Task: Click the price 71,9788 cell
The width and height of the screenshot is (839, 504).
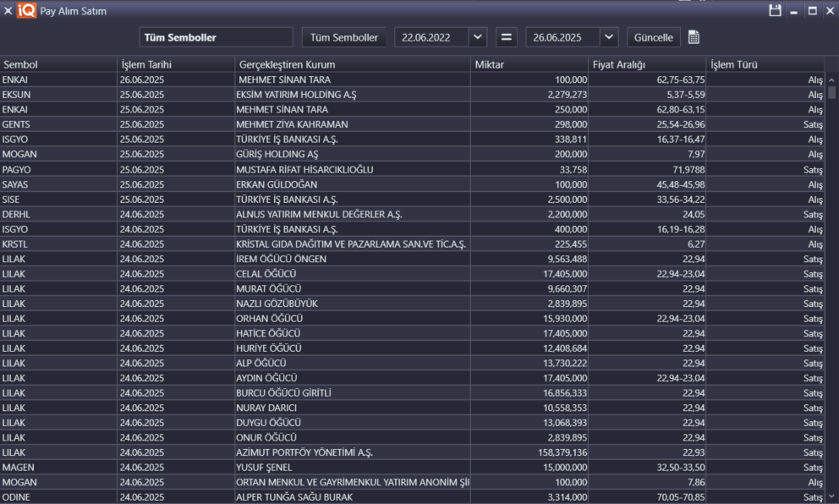Action: coord(647,170)
